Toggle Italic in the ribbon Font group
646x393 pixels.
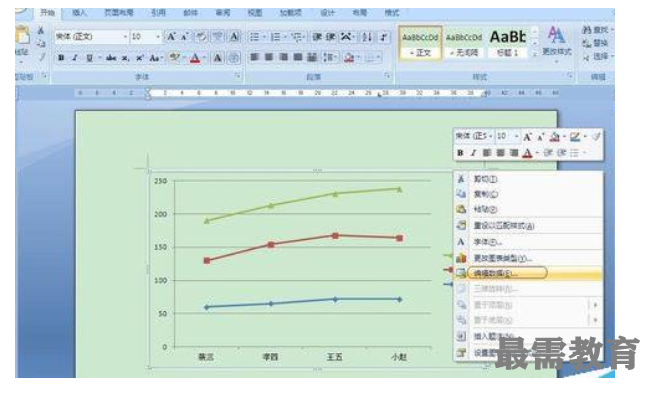pos(75,58)
